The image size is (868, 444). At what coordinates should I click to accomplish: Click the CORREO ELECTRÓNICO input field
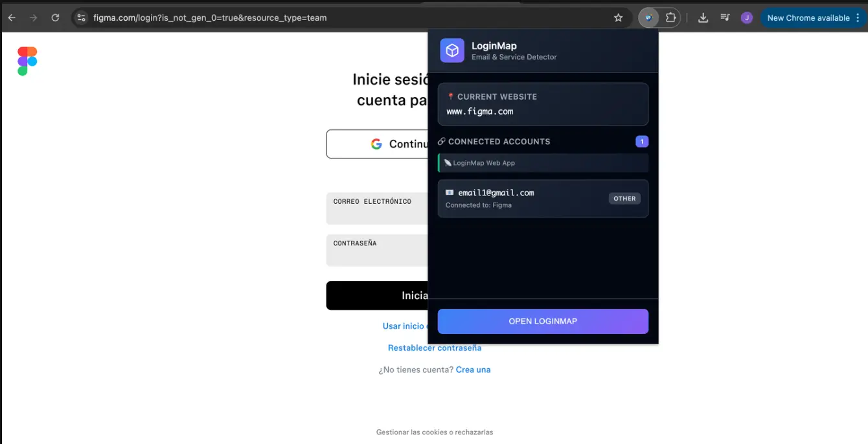376,208
